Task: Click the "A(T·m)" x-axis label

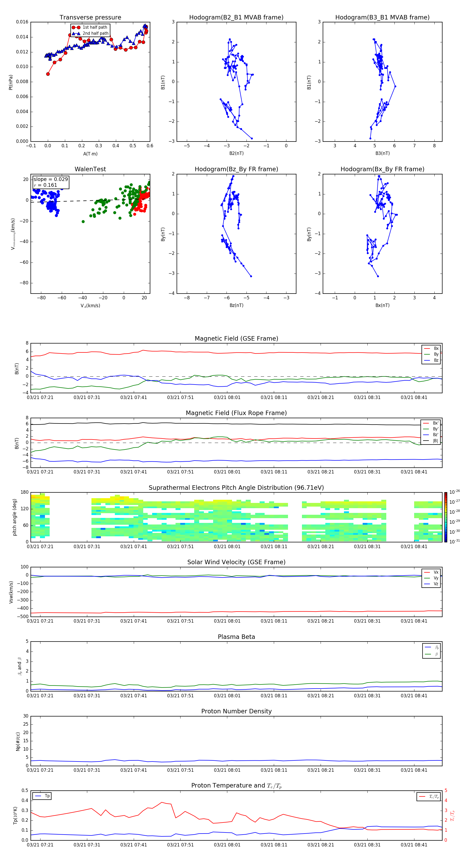Action: [90, 154]
